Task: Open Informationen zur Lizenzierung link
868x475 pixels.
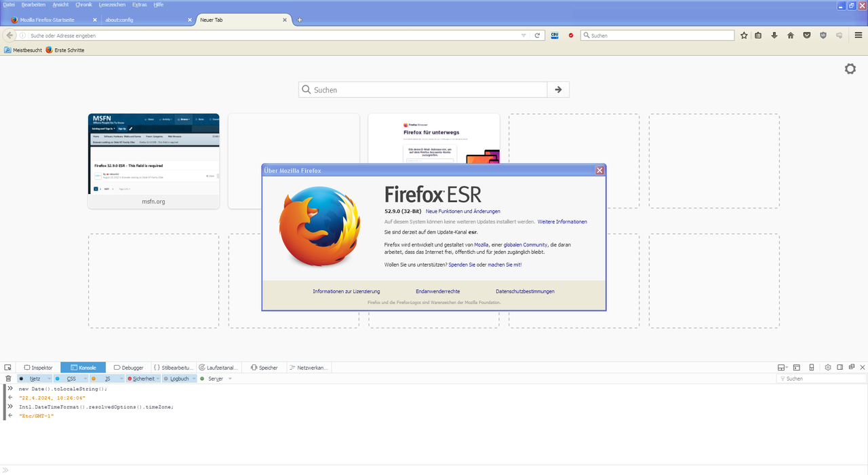Action: (347, 291)
